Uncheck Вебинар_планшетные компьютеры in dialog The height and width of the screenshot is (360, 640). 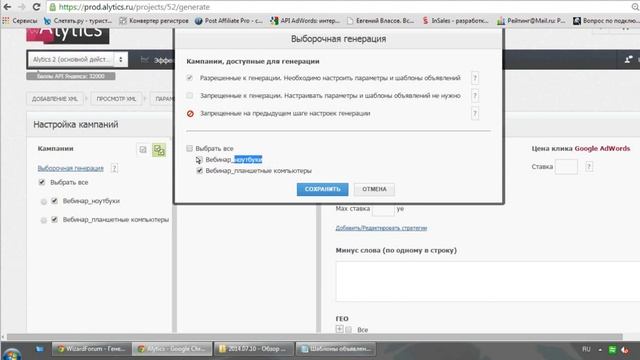(x=200, y=171)
